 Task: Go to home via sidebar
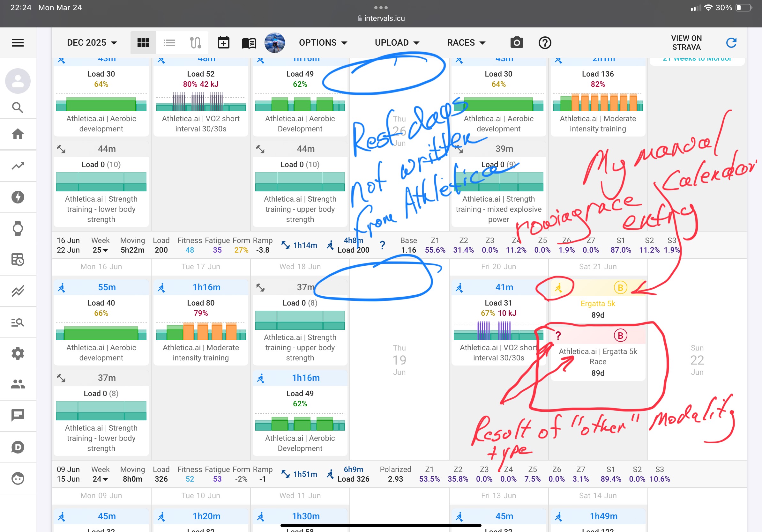pos(18,134)
